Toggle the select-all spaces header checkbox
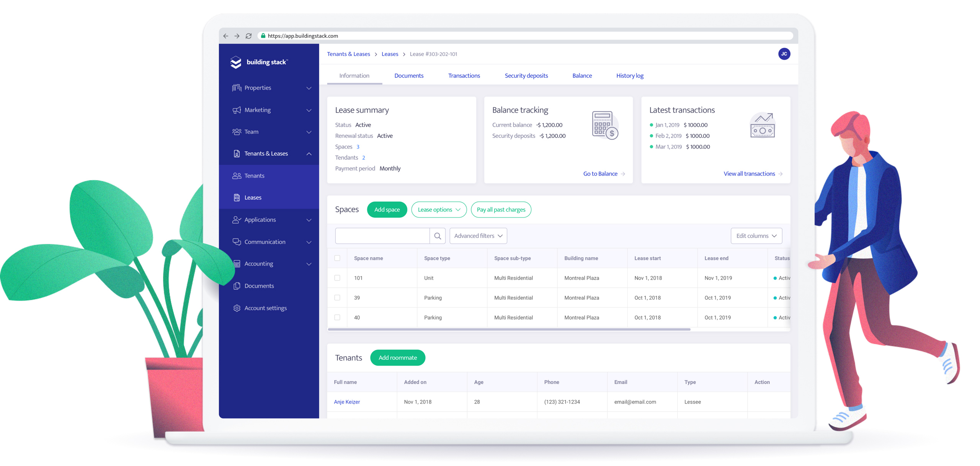 [337, 258]
